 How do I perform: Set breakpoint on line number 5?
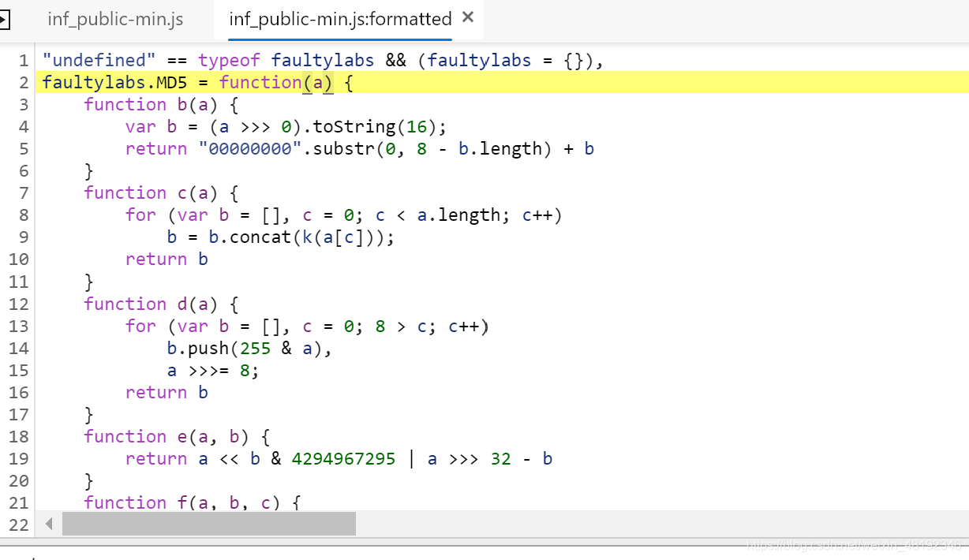(24, 148)
